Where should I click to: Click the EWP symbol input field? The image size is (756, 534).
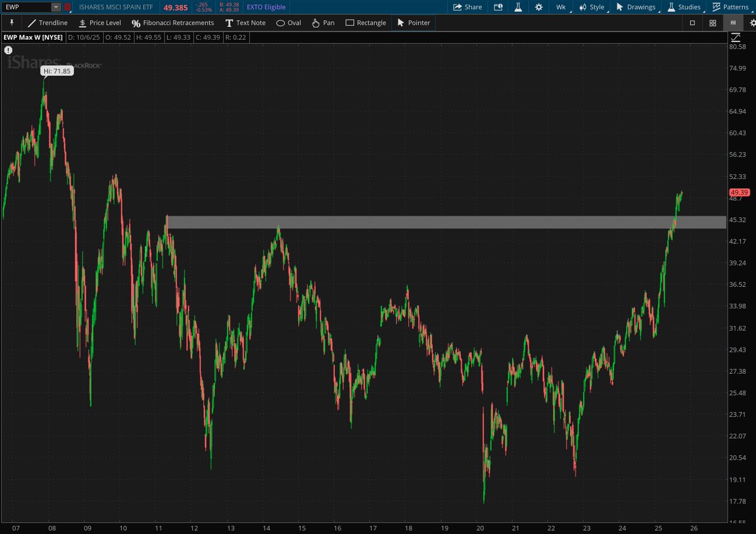(x=26, y=7)
